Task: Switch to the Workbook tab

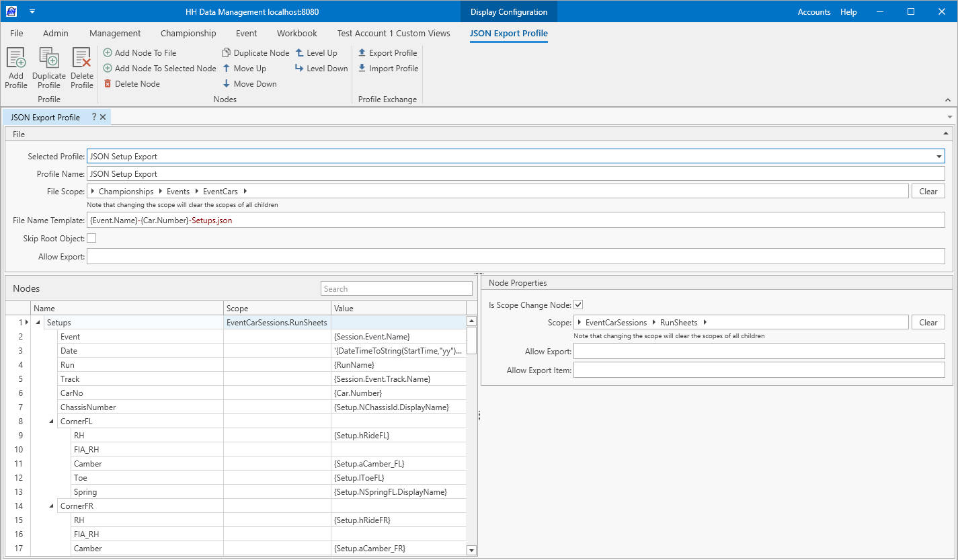Action: [x=297, y=33]
